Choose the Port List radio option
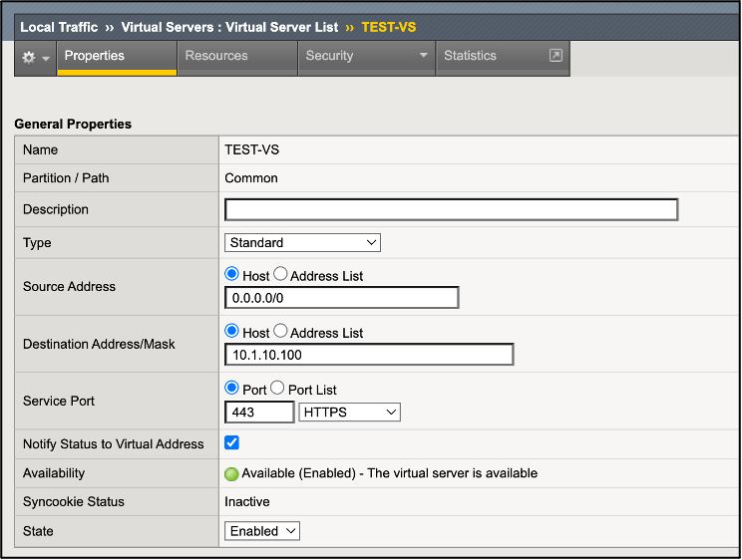742x560 pixels. (x=278, y=388)
